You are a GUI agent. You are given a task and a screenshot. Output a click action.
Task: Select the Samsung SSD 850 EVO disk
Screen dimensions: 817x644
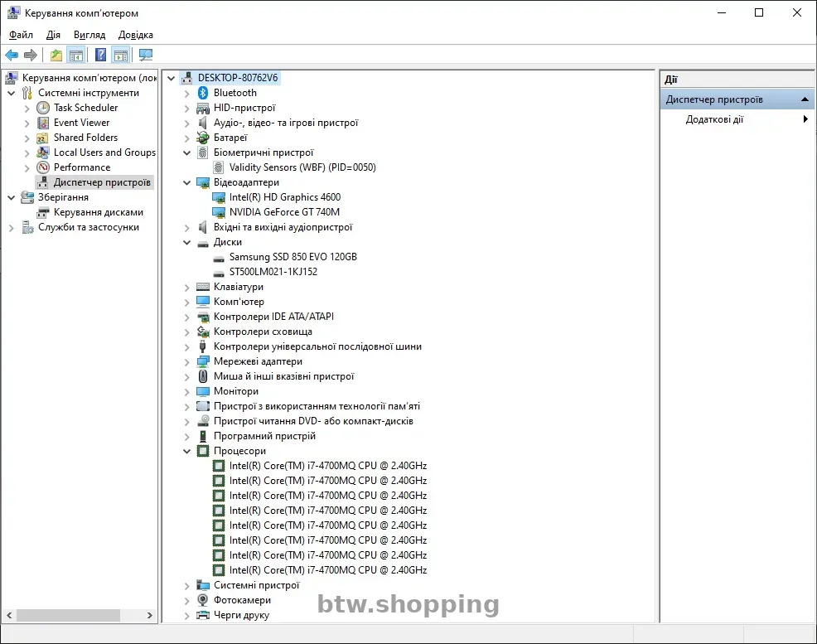292,257
